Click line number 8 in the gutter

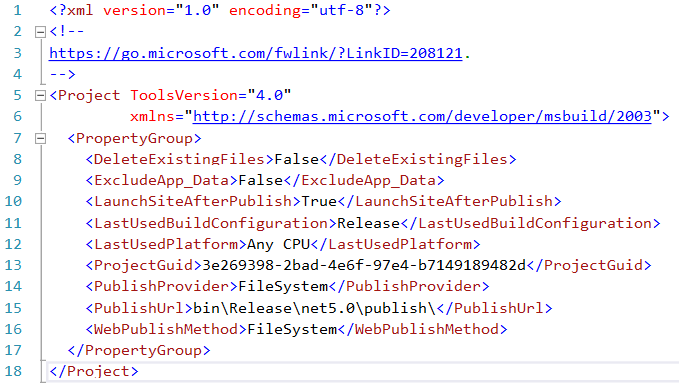click(x=17, y=159)
